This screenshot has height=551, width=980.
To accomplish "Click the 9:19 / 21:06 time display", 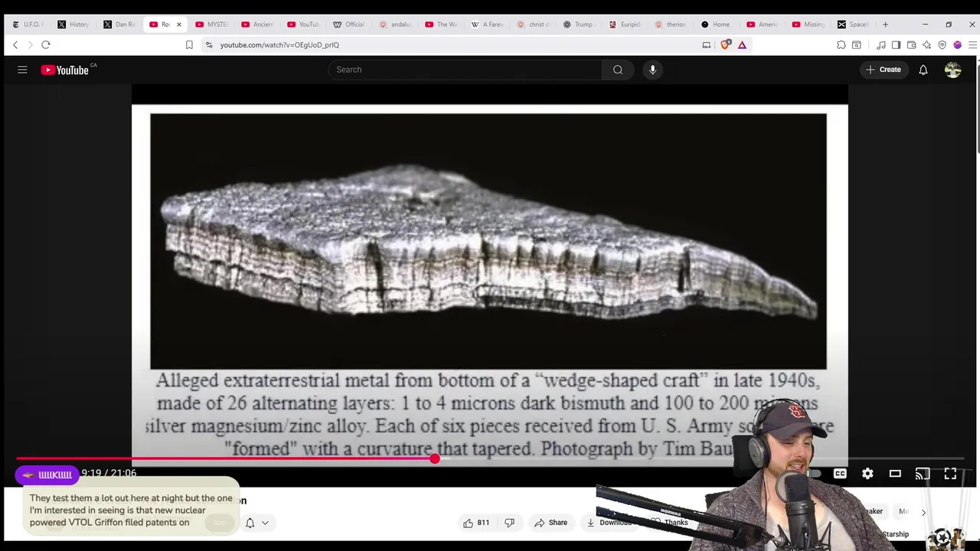I will tap(109, 474).
